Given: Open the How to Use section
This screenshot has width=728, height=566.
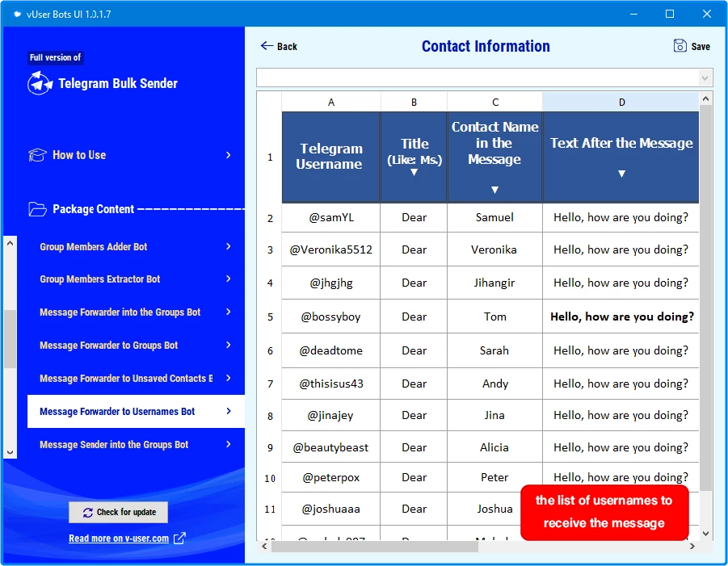Looking at the screenshot, I should [130, 155].
